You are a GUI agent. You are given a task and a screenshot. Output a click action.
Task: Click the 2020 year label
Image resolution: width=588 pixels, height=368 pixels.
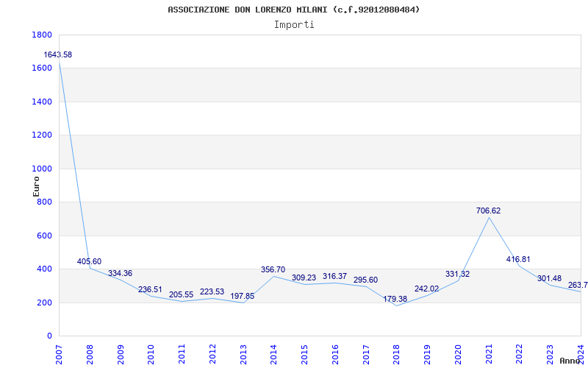pos(458,355)
